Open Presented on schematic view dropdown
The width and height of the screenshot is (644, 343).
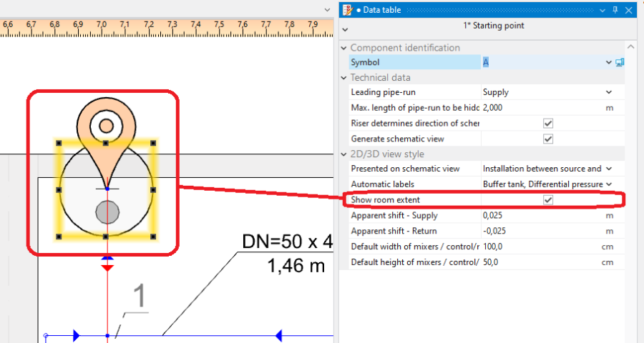609,169
